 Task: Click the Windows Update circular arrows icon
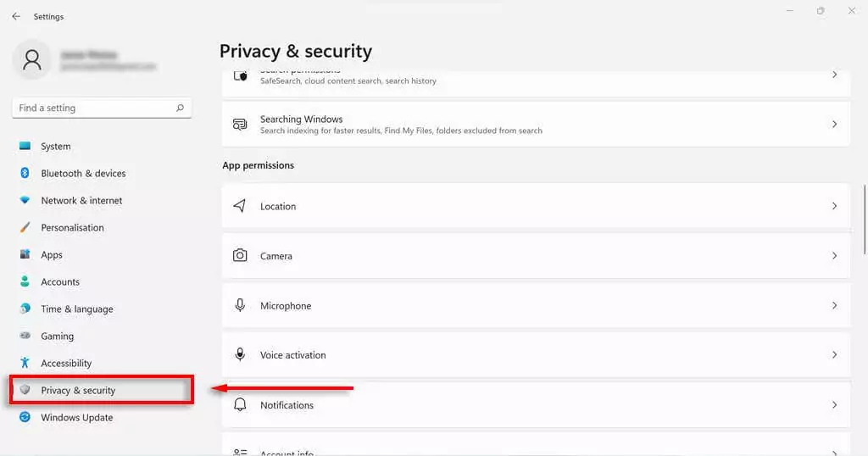[x=25, y=418]
